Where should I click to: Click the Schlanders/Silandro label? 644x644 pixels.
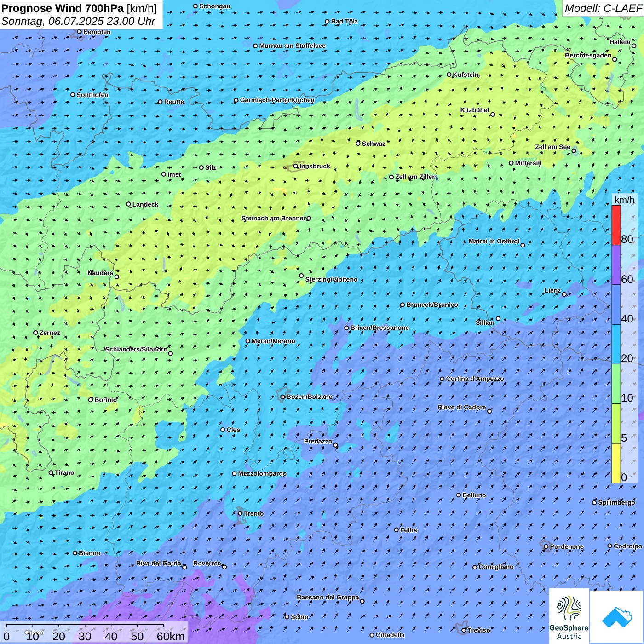point(136,349)
